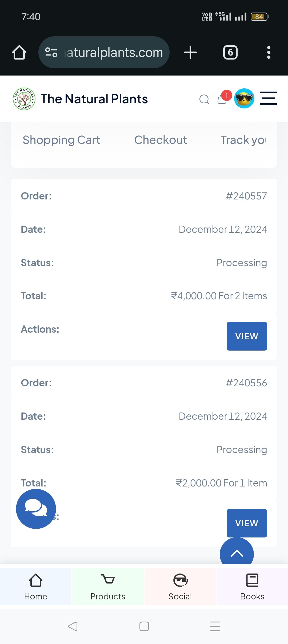Open the Track your order tab
Screen dimensions: 288x644
pos(243,140)
